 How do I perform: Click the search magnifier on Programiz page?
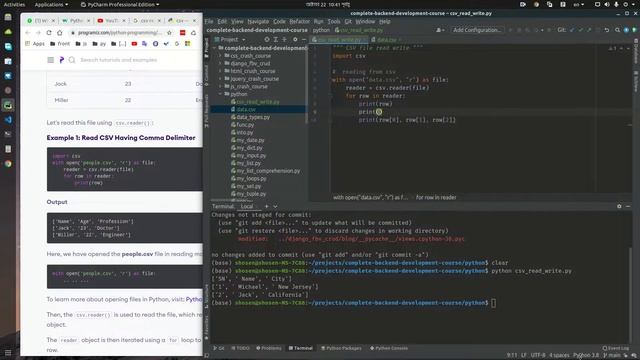[72, 60]
